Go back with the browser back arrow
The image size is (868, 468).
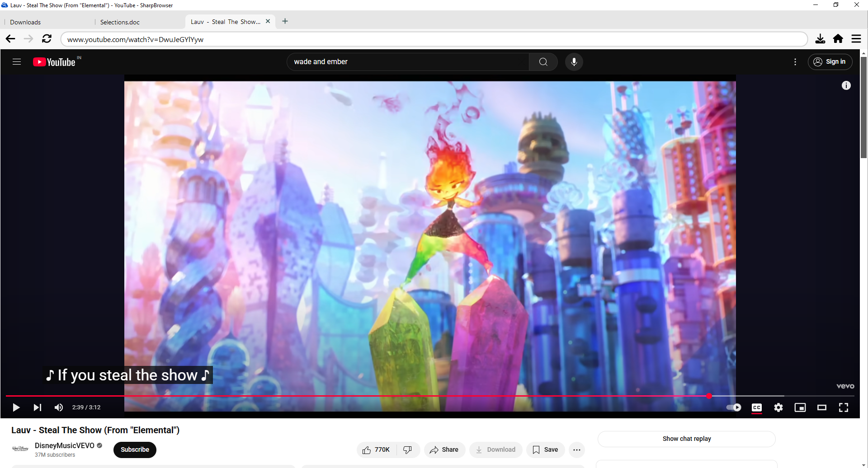10,39
